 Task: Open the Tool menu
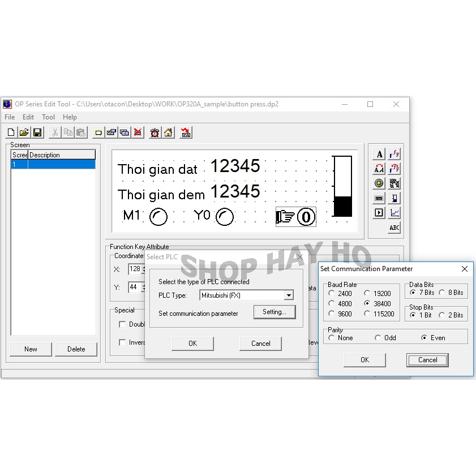[x=48, y=117]
